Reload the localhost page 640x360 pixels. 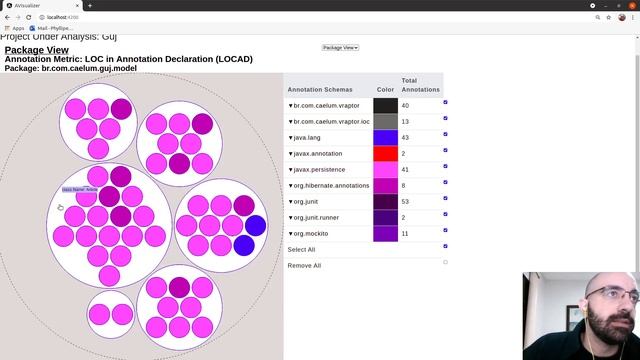pyautogui.click(x=29, y=17)
